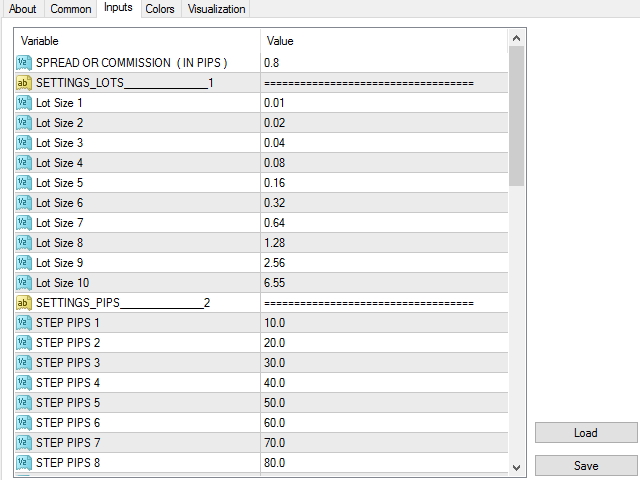Click the icon next to Lot Size 4
This screenshot has width=640, height=480.
[24, 163]
